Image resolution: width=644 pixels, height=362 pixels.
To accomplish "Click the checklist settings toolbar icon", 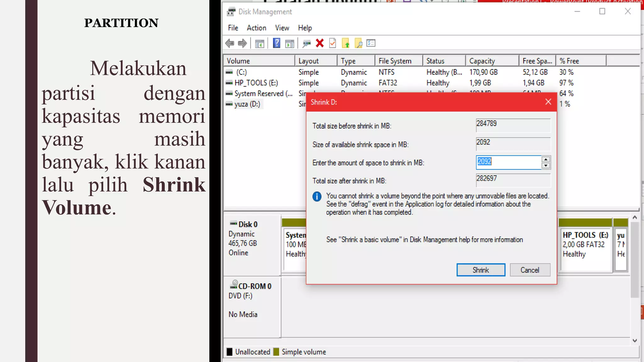I will [x=371, y=43].
